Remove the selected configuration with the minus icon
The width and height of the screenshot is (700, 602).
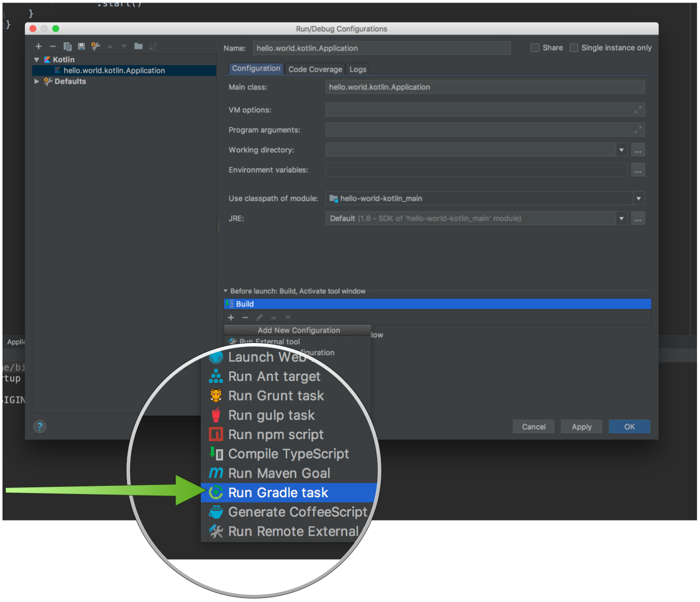(53, 46)
